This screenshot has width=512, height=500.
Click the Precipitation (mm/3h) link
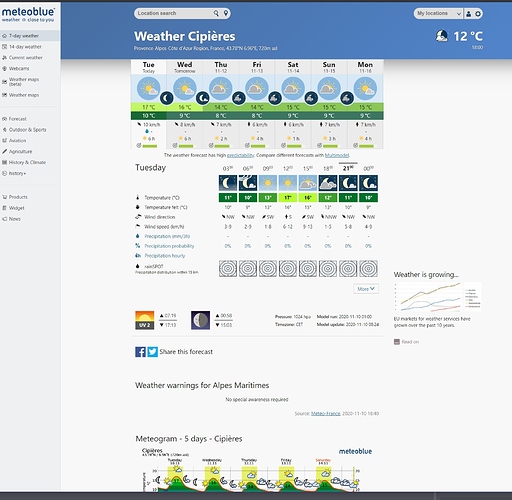click(x=167, y=236)
